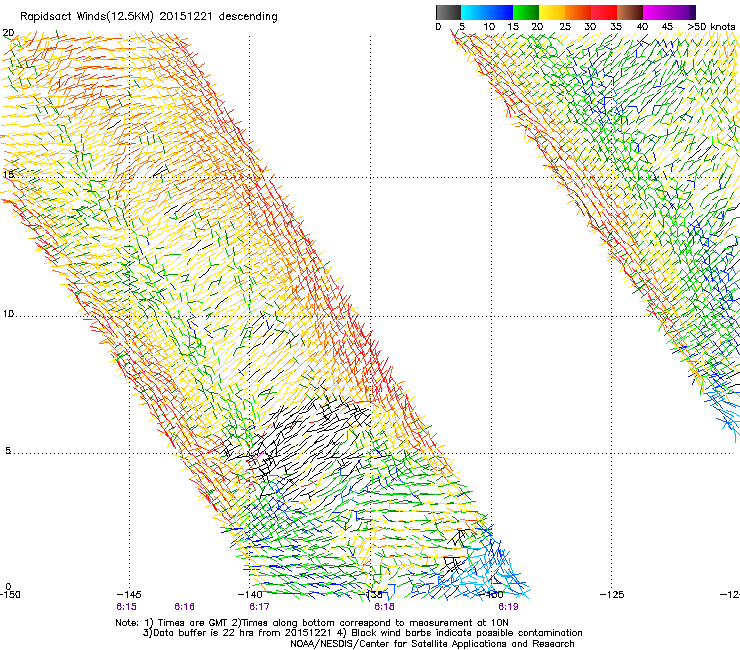Click the cyan-blue 5-15 knots legend swatch
The height and width of the screenshot is (650, 740).
point(487,12)
